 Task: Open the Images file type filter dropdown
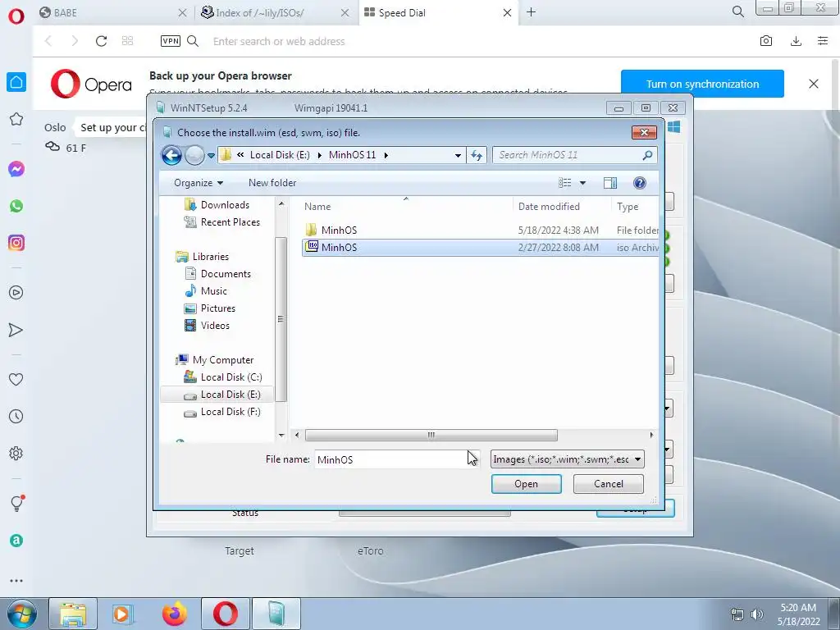click(x=568, y=459)
